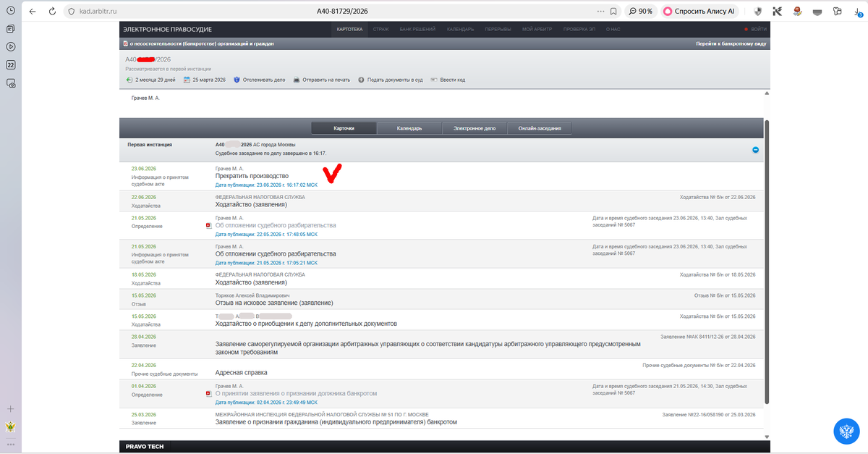Click Адресная справка row text
This screenshot has height=454, width=868.
(241, 372)
